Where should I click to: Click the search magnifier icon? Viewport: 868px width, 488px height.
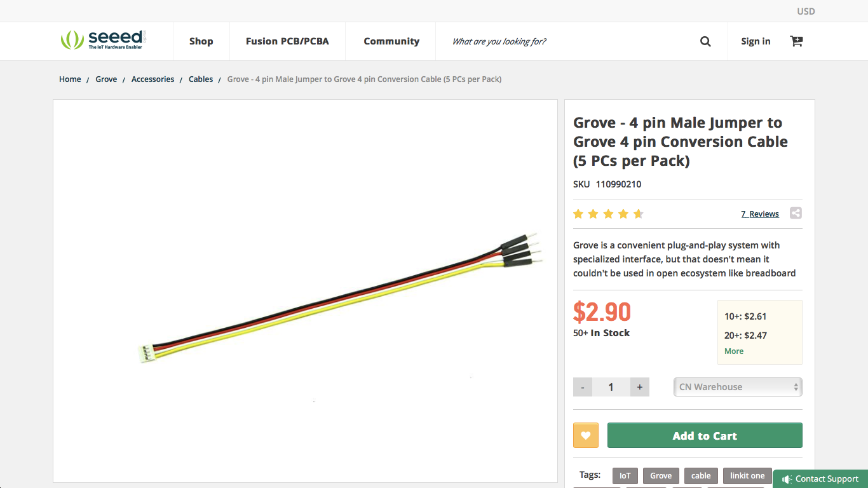click(x=705, y=41)
